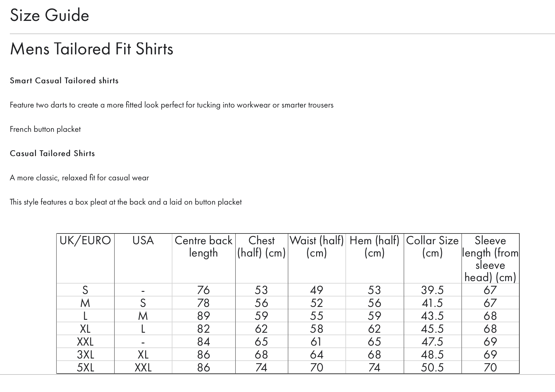
Task: Select collar size value 50.5
Action: tap(432, 367)
